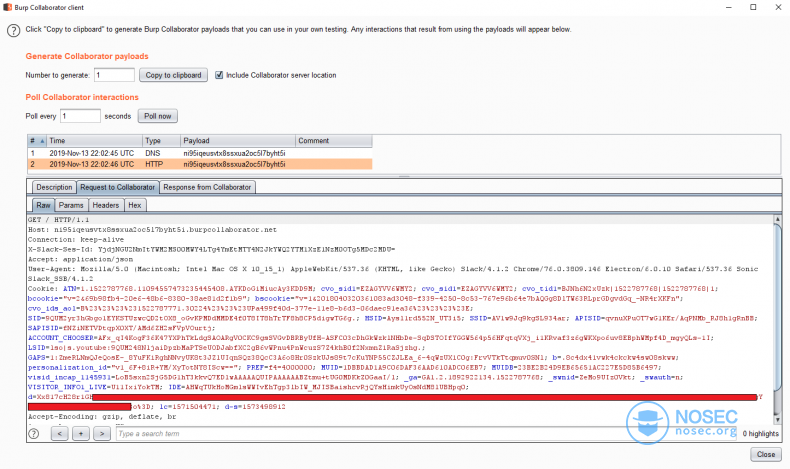The width and height of the screenshot is (790, 469).
Task: Click the Accept: application/json line
Action: 81,259
